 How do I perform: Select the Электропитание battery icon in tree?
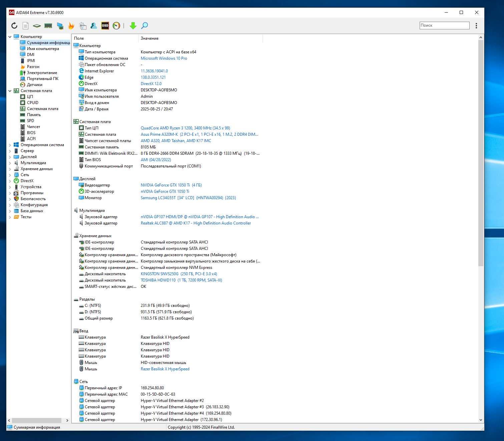click(x=23, y=73)
